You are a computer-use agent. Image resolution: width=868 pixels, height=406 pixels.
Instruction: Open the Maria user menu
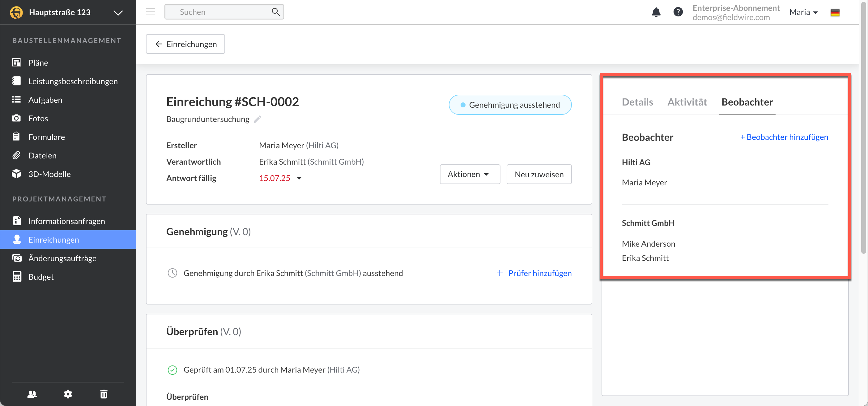803,12
